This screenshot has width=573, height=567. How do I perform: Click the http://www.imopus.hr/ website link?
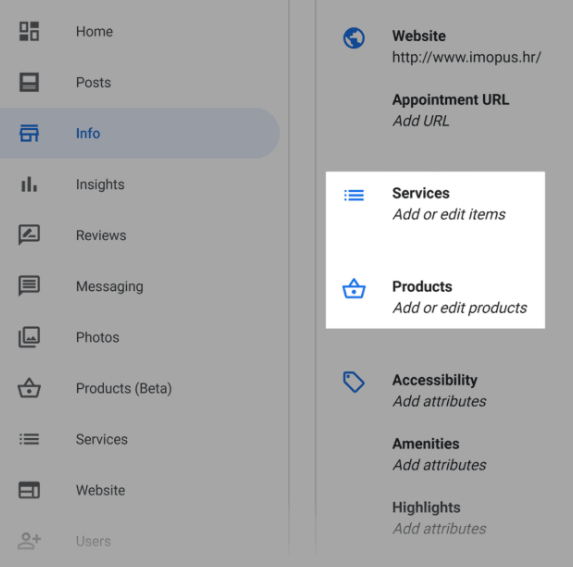[466, 57]
